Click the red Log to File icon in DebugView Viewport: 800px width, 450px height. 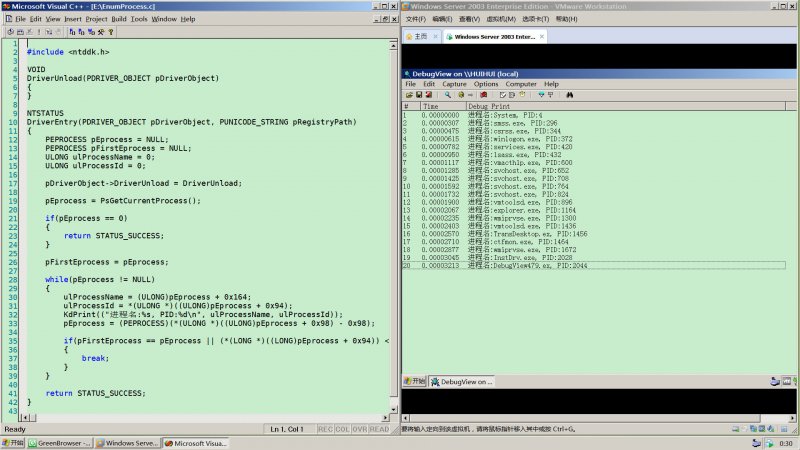(429, 95)
